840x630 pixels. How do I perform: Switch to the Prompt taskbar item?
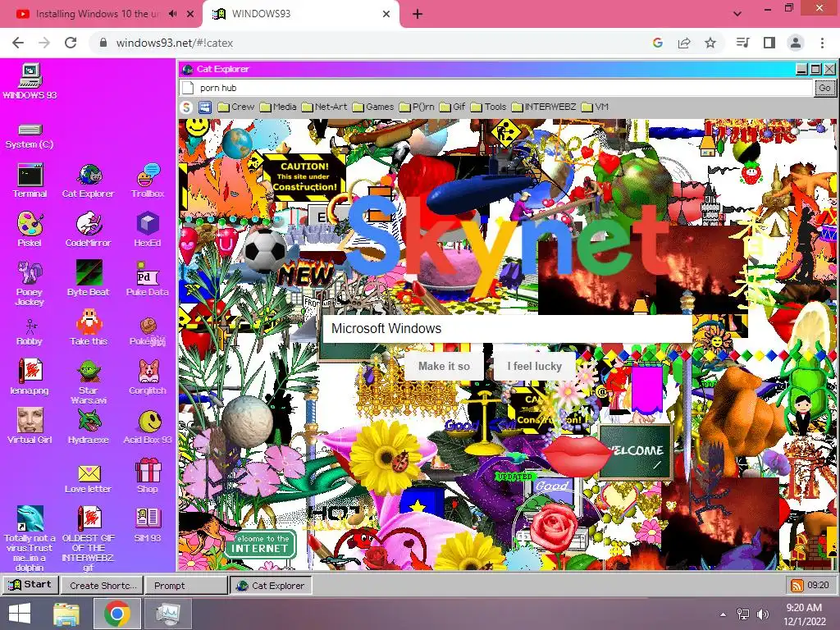(x=186, y=586)
